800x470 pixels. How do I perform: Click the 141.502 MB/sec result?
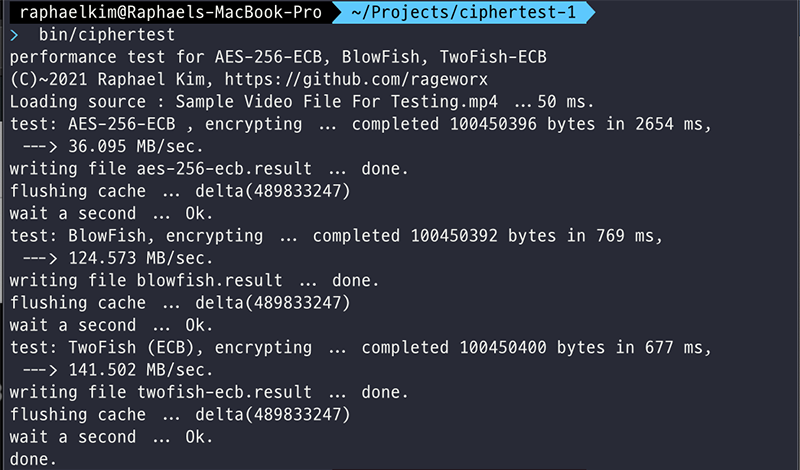coord(140,370)
